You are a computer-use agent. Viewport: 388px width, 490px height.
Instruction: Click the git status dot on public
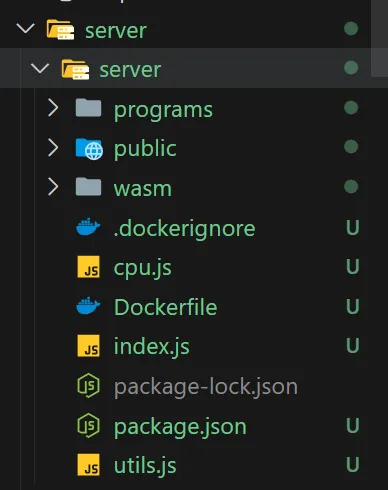pyautogui.click(x=351, y=147)
